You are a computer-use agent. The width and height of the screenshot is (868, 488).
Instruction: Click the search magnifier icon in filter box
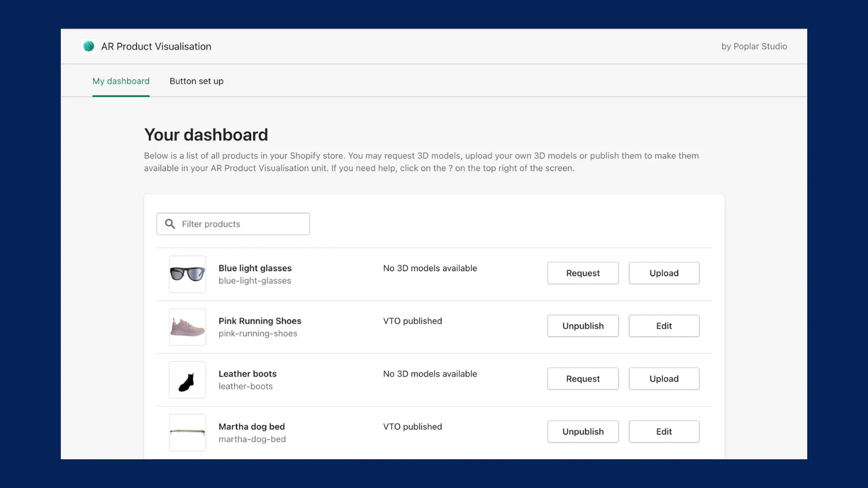tap(170, 224)
